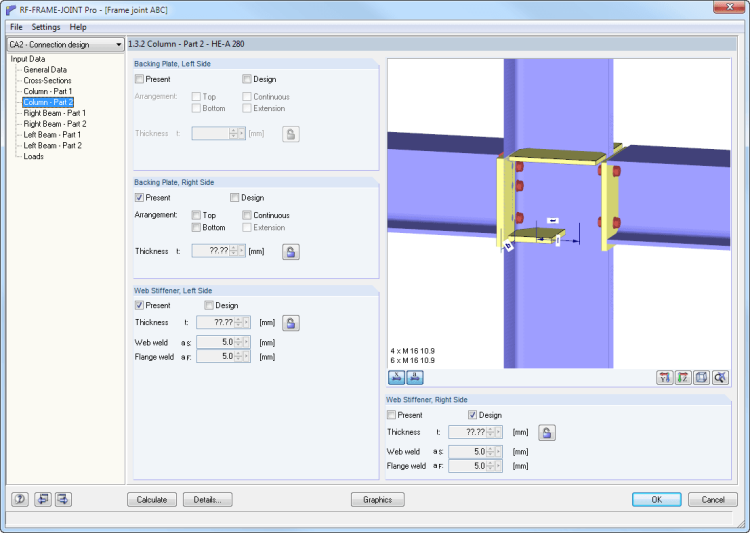Uncheck Design for Web Stiffener, Right Side
The width and height of the screenshot is (750, 533).
coord(472,415)
